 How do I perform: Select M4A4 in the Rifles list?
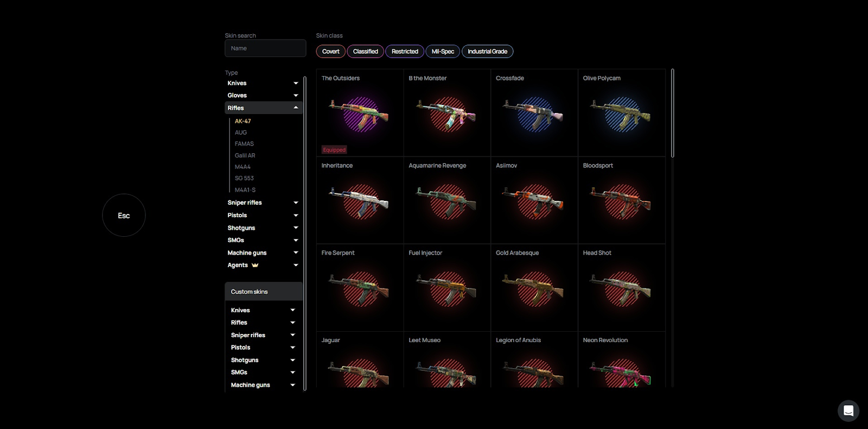pyautogui.click(x=242, y=167)
